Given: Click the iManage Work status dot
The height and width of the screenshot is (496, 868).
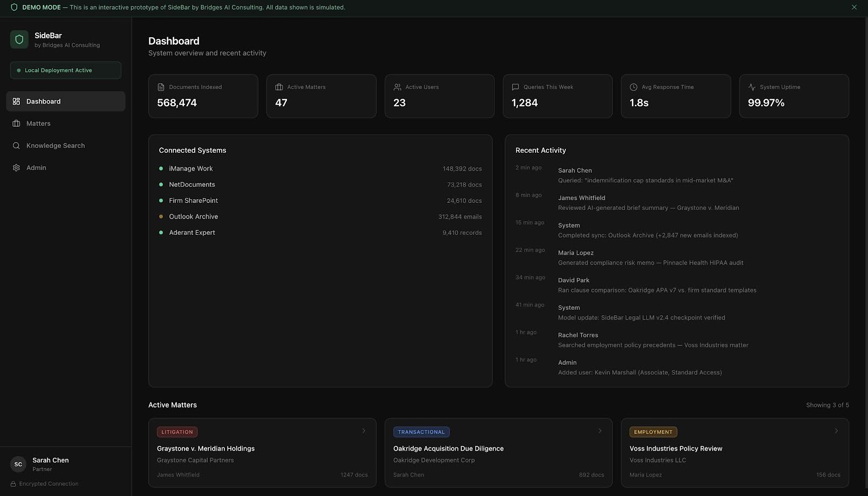Looking at the screenshot, I should coord(161,168).
